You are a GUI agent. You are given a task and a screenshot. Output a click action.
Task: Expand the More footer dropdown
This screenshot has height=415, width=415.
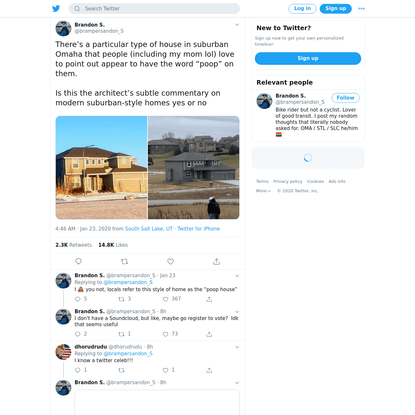tap(263, 191)
